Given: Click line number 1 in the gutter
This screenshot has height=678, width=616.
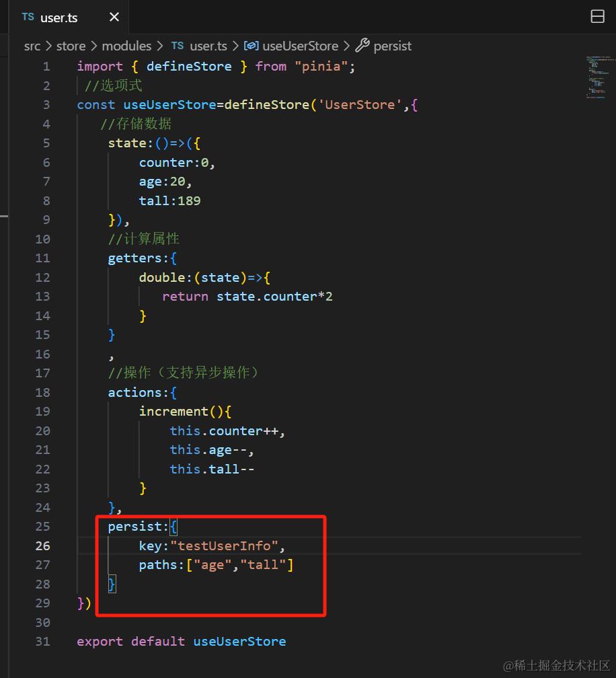Looking at the screenshot, I should pyautogui.click(x=46, y=67).
